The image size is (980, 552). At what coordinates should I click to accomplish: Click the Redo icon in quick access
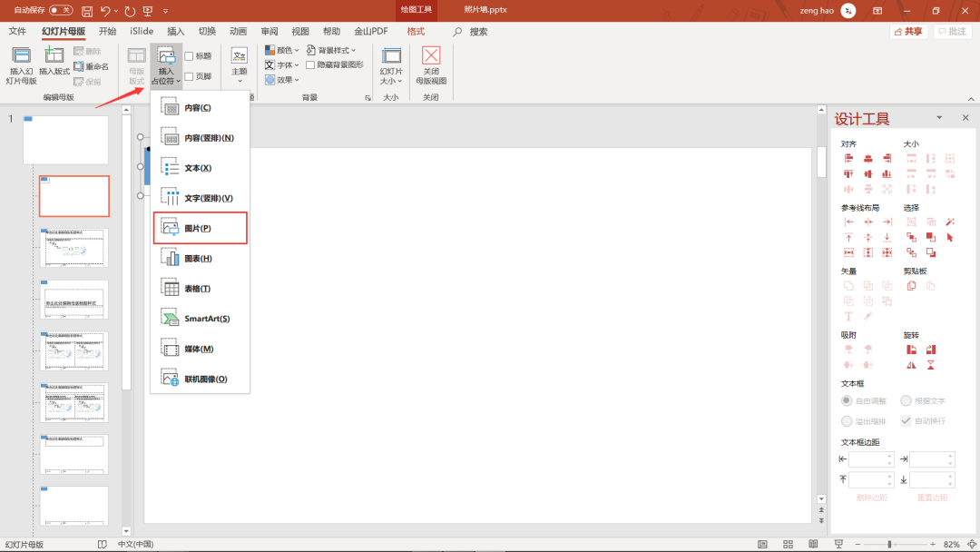point(130,11)
